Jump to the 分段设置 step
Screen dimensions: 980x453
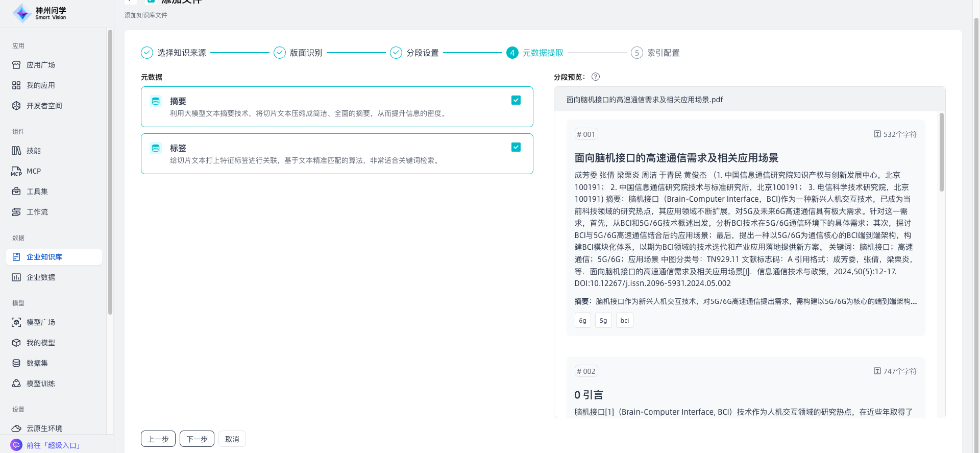coord(414,53)
